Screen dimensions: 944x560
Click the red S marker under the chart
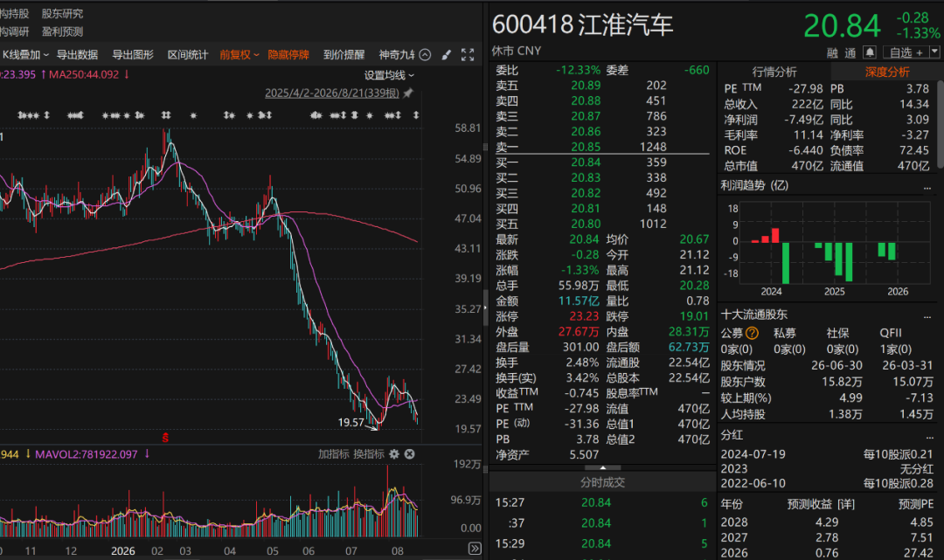[165, 438]
